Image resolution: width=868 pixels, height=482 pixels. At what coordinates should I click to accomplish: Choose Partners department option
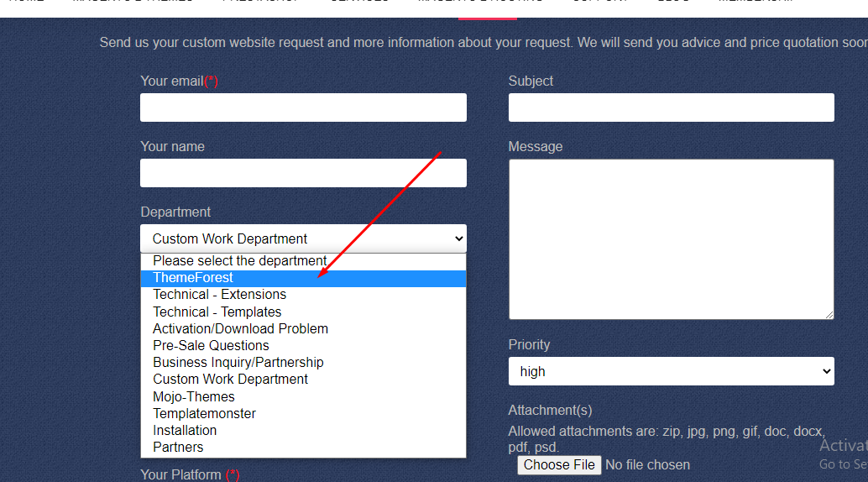tap(303, 448)
